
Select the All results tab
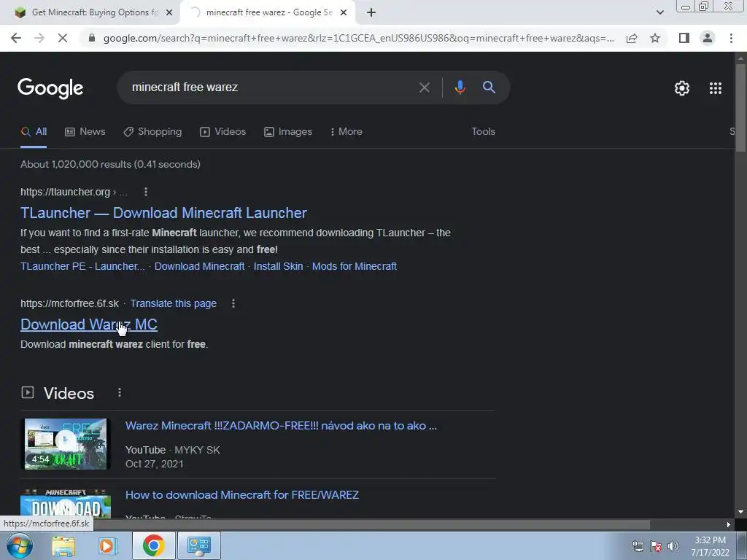point(34,132)
